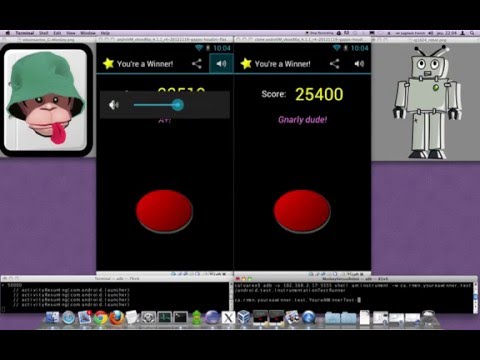This screenshot has width=480, height=360.
Task: Click the left emulator clock showing 10:04
Action: (222, 48)
